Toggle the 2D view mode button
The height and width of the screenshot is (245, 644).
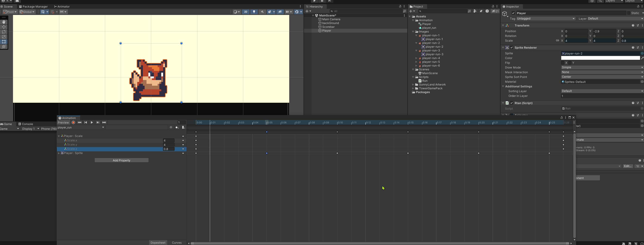tap(246, 12)
